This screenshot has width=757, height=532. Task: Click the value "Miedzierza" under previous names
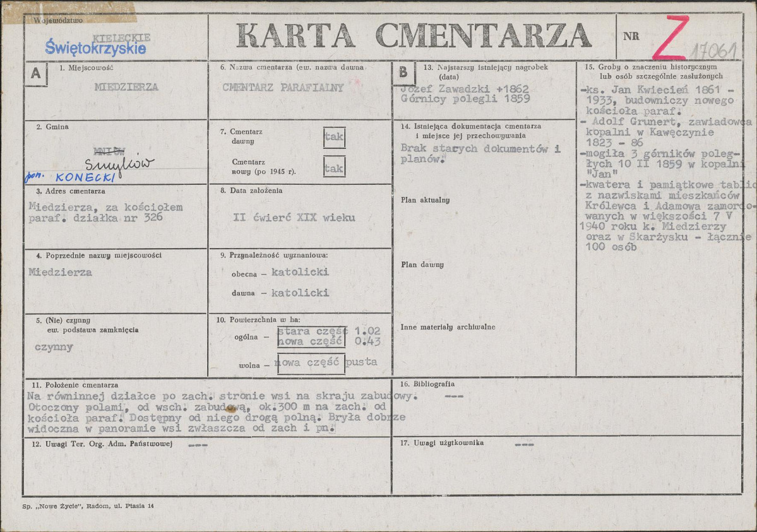[x=61, y=272]
